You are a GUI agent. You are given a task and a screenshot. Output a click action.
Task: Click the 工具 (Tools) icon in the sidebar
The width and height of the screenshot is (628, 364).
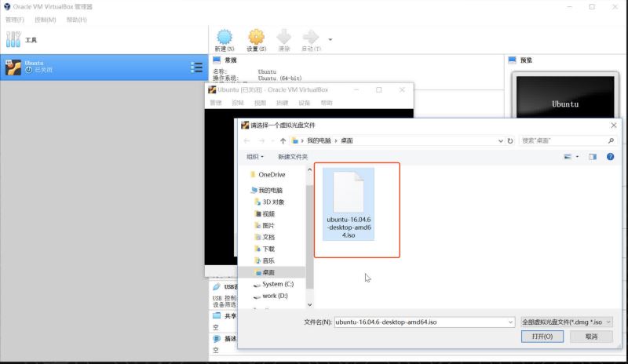point(14,39)
